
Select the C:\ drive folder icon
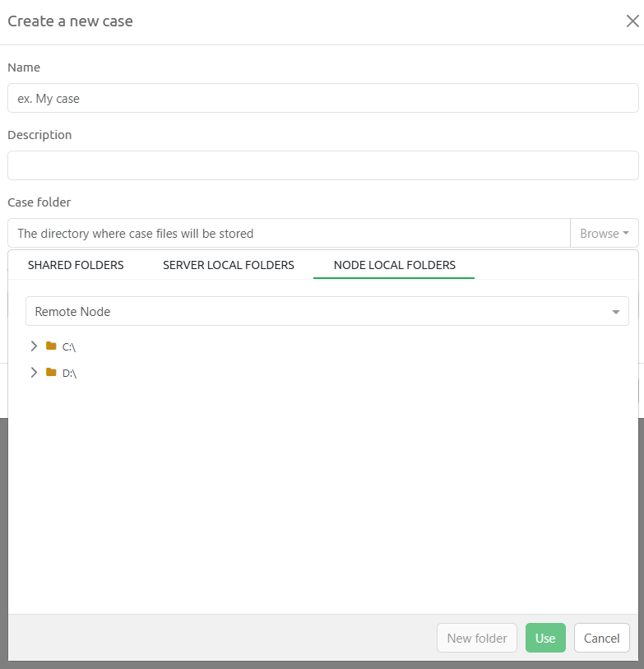[49, 346]
